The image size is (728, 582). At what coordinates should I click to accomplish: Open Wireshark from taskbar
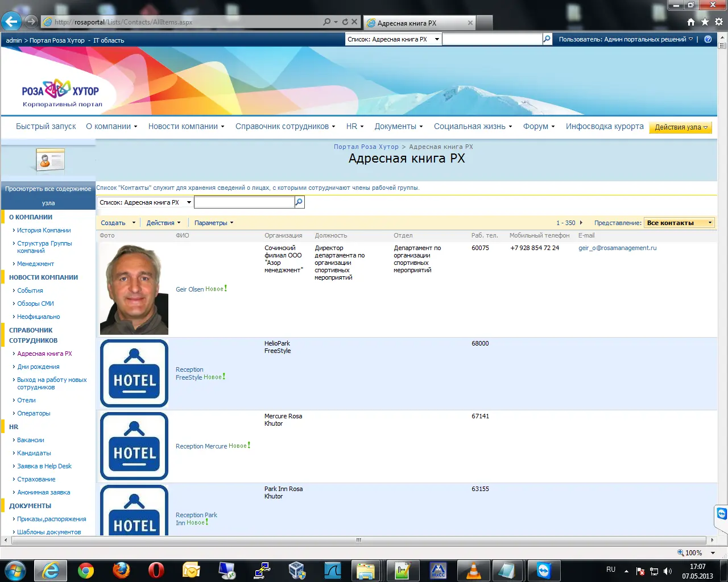click(x=332, y=570)
